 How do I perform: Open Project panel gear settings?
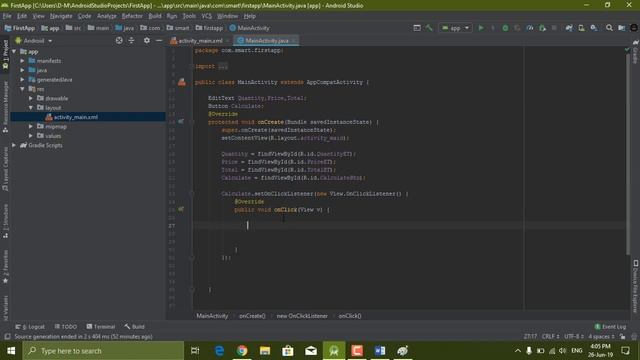pos(147,40)
